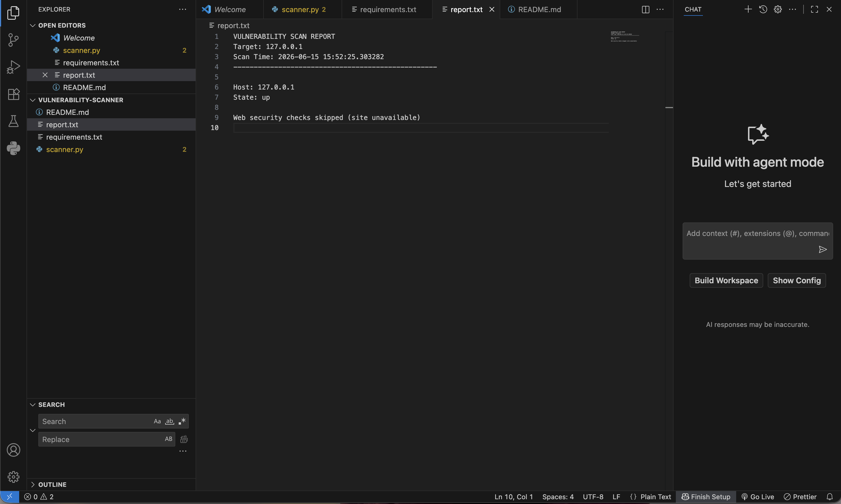Change file encoding UTF-8

coord(593,496)
